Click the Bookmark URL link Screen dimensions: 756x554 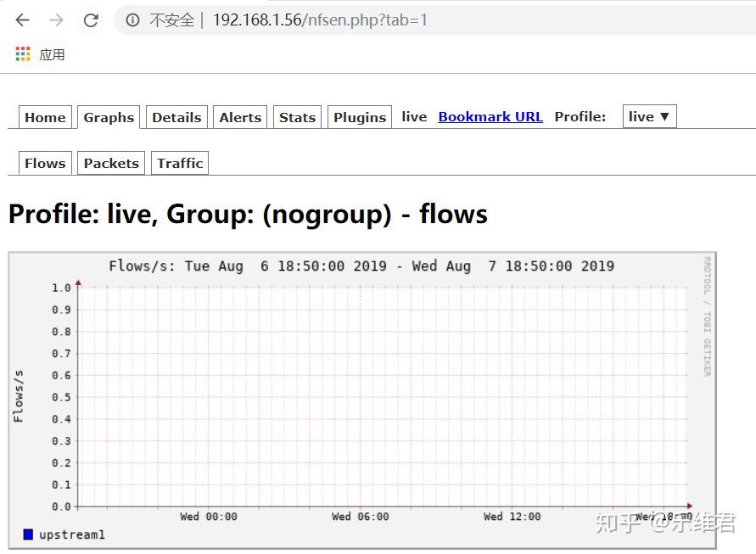490,117
